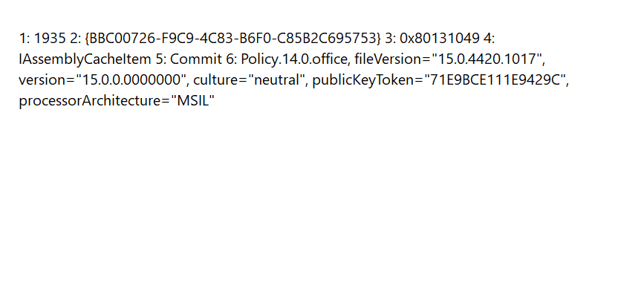Click the label '2:' before the GUID
Viewport: 644px width, 303px height.
point(75,39)
